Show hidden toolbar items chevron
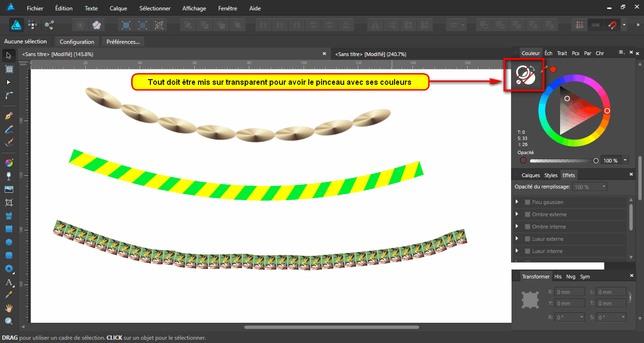Screen dimensions: 644x343 tap(638, 24)
